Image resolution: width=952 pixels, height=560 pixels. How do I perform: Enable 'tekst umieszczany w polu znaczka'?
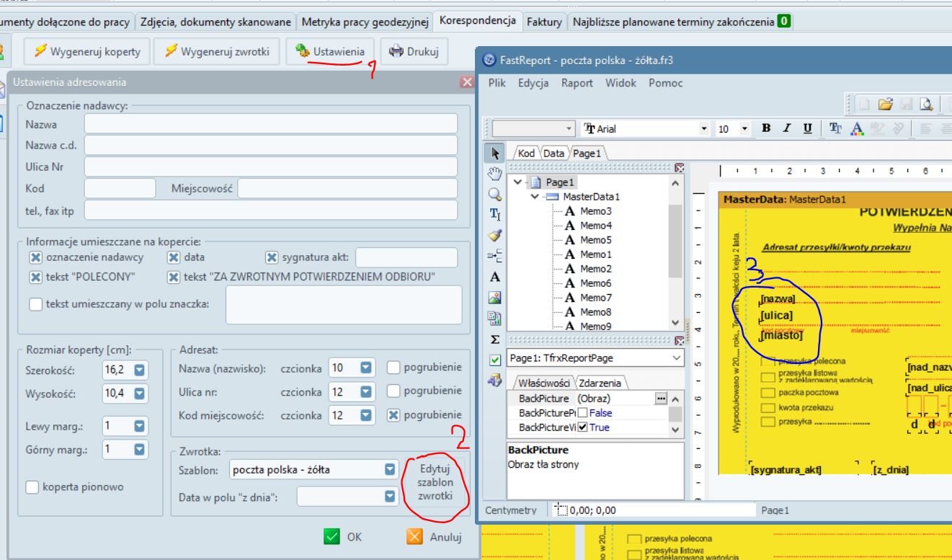(35, 304)
